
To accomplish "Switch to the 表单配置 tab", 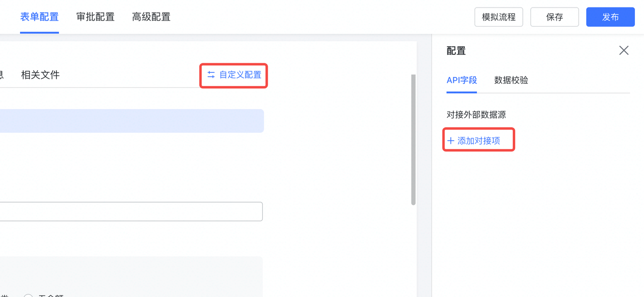I will pos(39,17).
